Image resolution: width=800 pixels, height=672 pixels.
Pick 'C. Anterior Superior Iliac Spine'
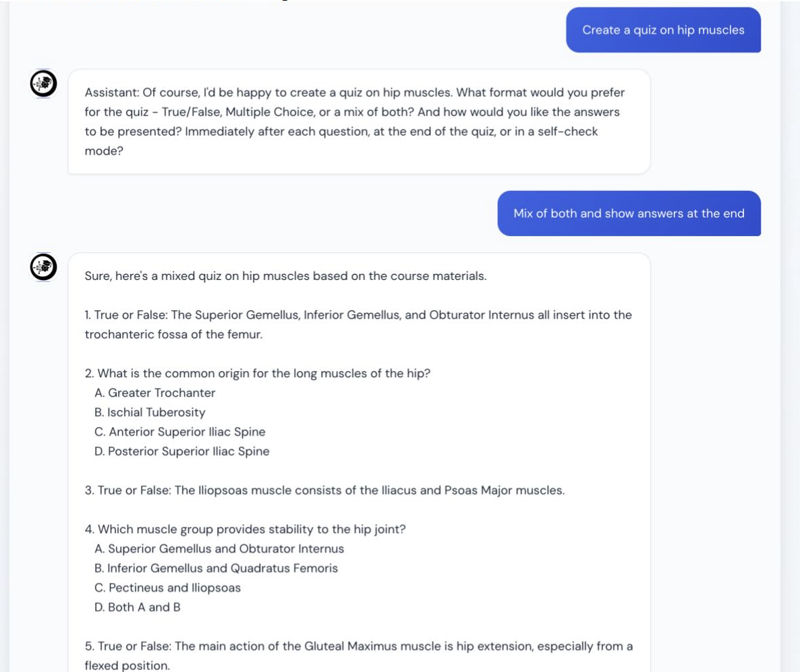pyautogui.click(x=180, y=432)
